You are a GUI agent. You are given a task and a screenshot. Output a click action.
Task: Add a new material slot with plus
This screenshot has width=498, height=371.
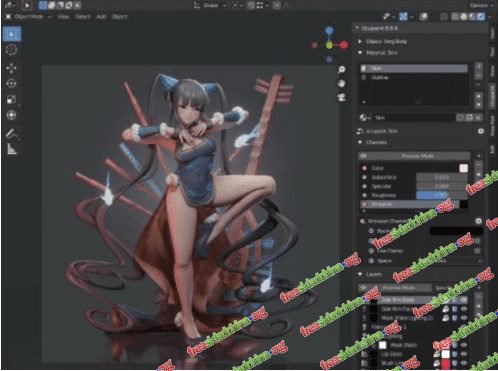coord(479,66)
